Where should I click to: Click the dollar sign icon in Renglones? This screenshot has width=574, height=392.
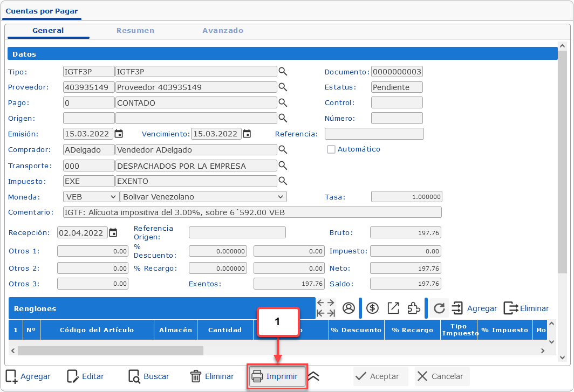[x=372, y=308]
